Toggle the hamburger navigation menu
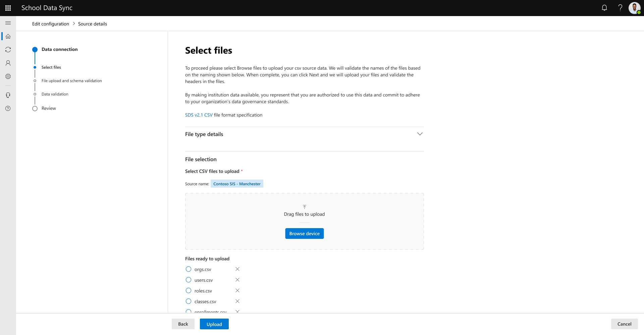This screenshot has width=644, height=335. (x=8, y=23)
